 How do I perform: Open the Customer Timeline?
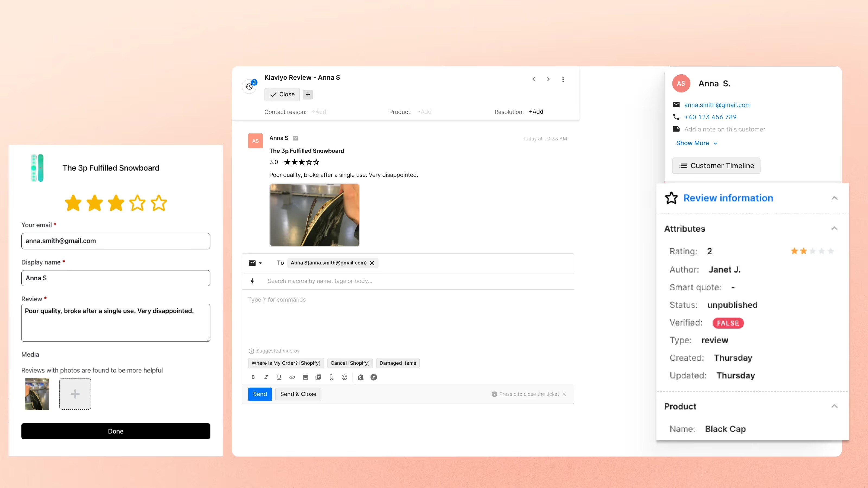[x=716, y=166]
